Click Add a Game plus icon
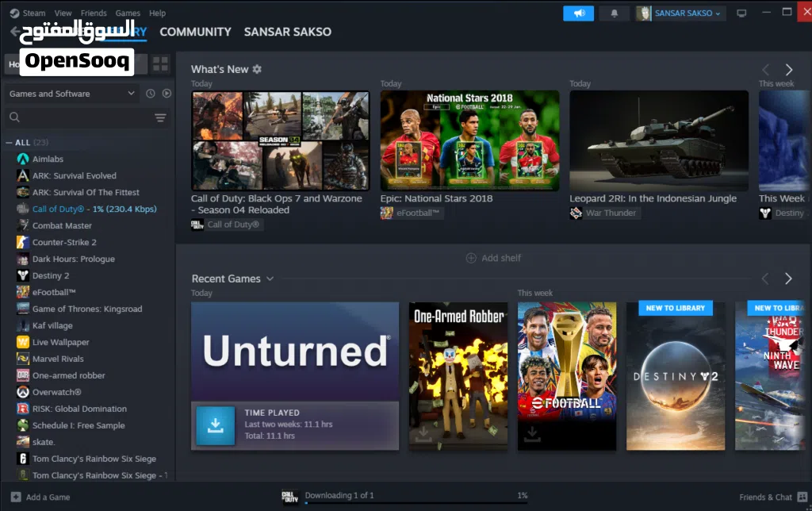This screenshot has height=511, width=812. point(16,497)
